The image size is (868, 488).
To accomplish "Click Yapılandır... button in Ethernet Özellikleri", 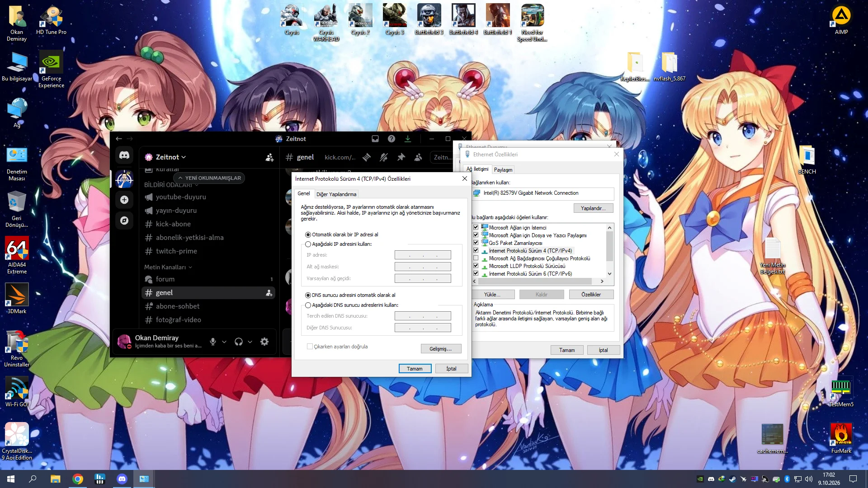I will pos(593,208).
